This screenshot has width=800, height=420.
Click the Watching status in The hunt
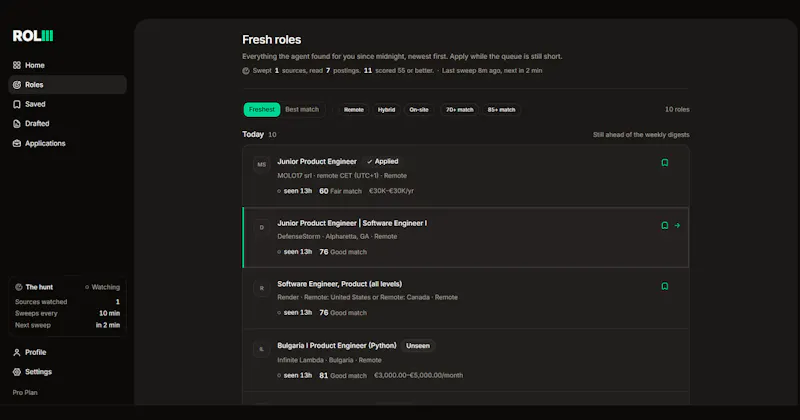click(102, 287)
